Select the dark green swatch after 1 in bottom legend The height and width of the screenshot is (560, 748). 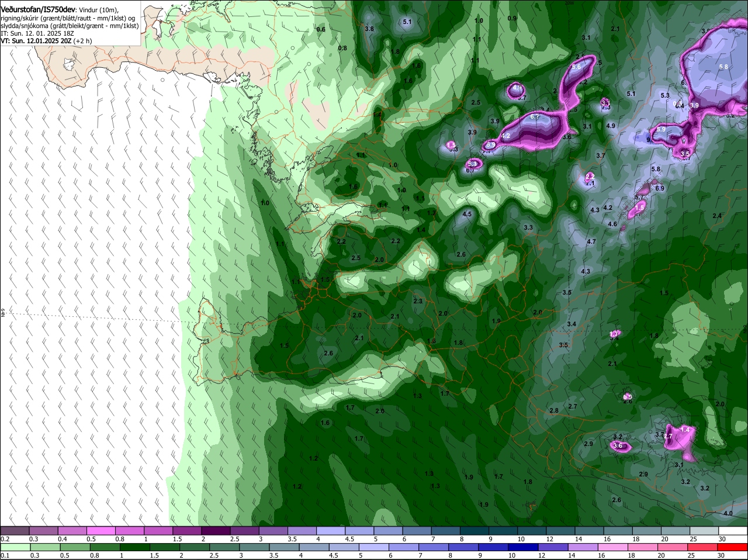[x=134, y=547]
